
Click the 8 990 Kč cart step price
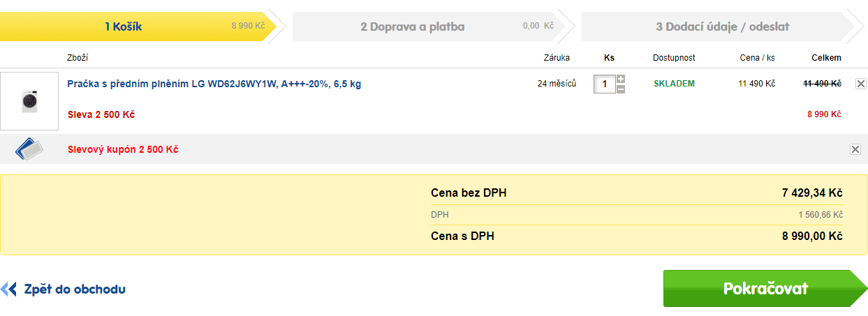(249, 26)
